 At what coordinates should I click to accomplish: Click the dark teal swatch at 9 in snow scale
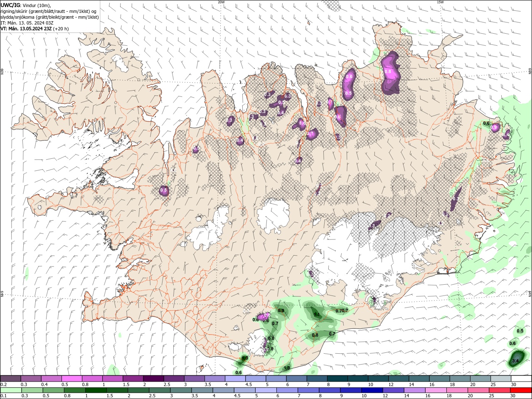pos(358,379)
